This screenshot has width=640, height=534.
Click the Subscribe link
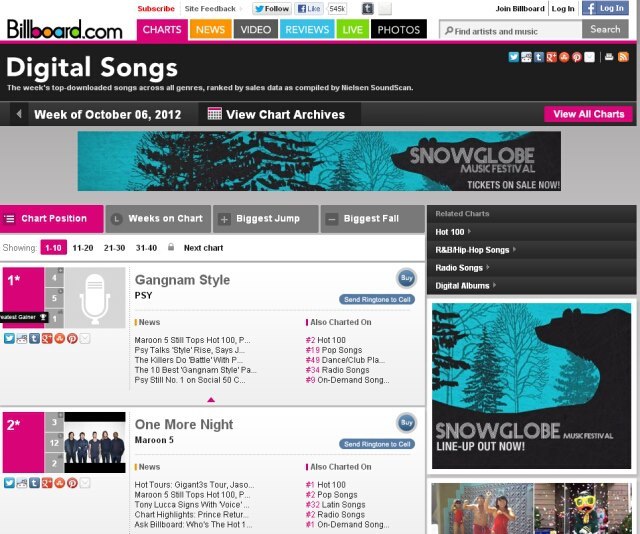pyautogui.click(x=156, y=9)
